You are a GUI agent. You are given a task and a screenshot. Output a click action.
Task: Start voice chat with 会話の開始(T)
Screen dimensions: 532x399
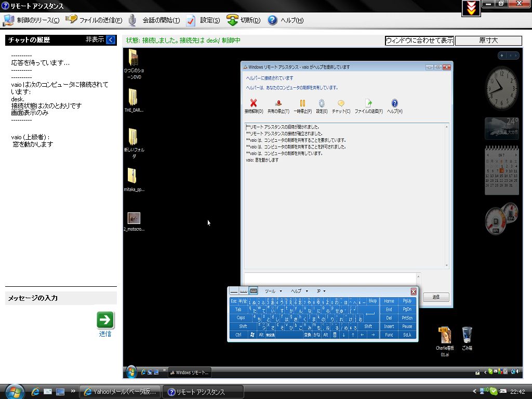154,20
